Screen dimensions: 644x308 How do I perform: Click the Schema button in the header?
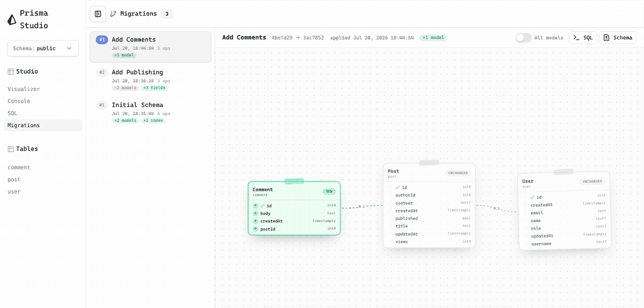point(618,38)
